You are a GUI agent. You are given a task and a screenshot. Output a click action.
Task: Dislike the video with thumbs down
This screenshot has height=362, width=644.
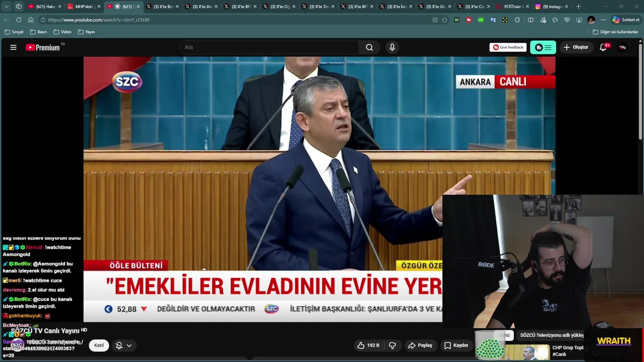point(392,345)
